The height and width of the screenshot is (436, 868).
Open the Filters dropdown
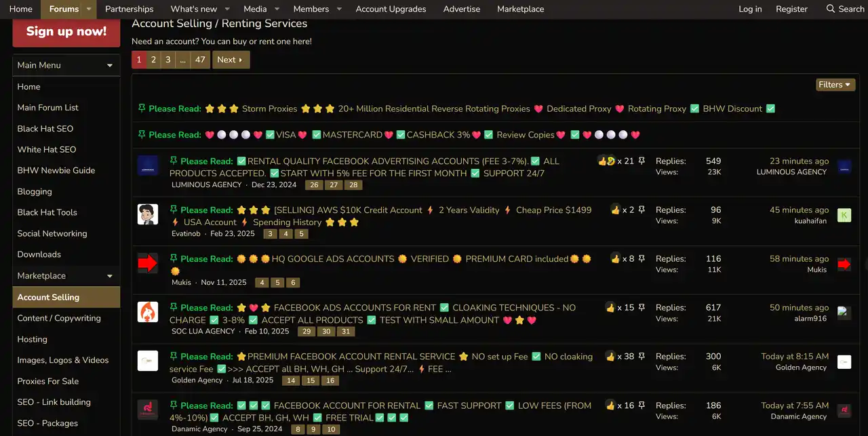point(835,84)
